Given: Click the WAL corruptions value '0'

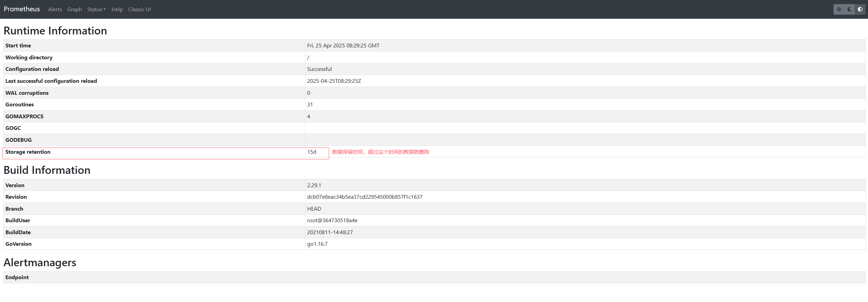Looking at the screenshot, I should (309, 93).
